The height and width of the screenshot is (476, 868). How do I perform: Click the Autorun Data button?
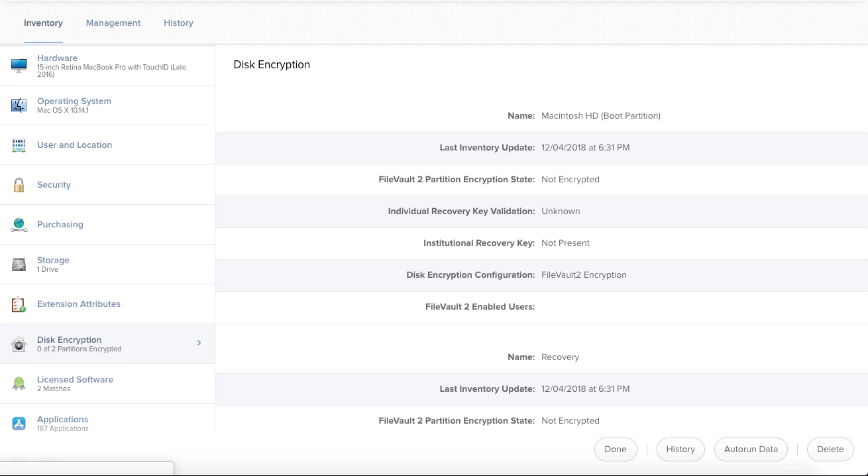pos(751,449)
